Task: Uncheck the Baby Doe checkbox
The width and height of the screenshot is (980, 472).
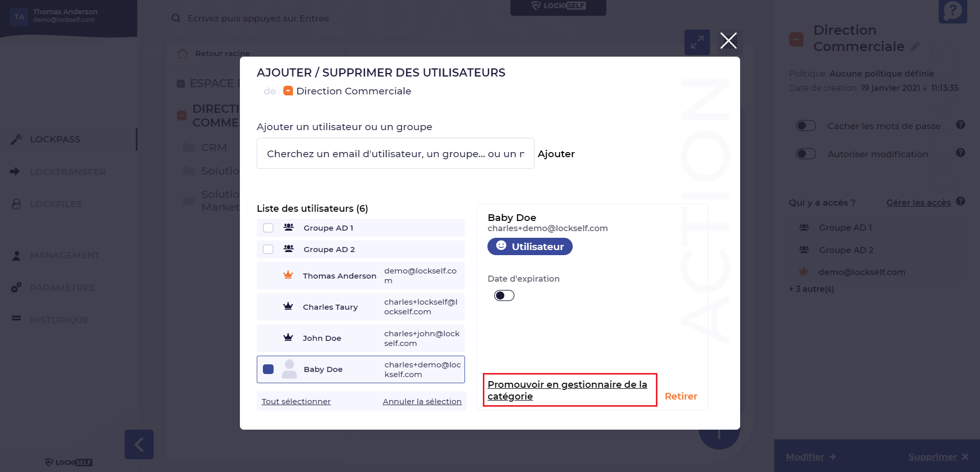Action: 268,369
